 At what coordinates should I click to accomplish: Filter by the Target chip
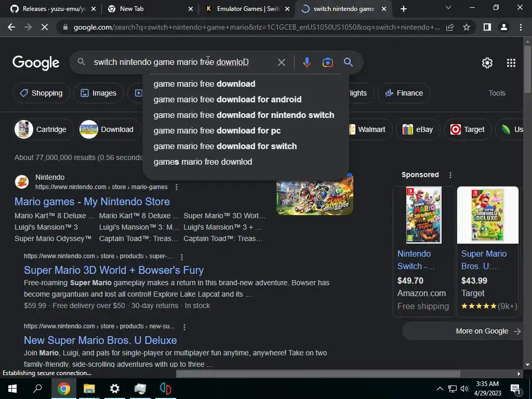point(468,129)
